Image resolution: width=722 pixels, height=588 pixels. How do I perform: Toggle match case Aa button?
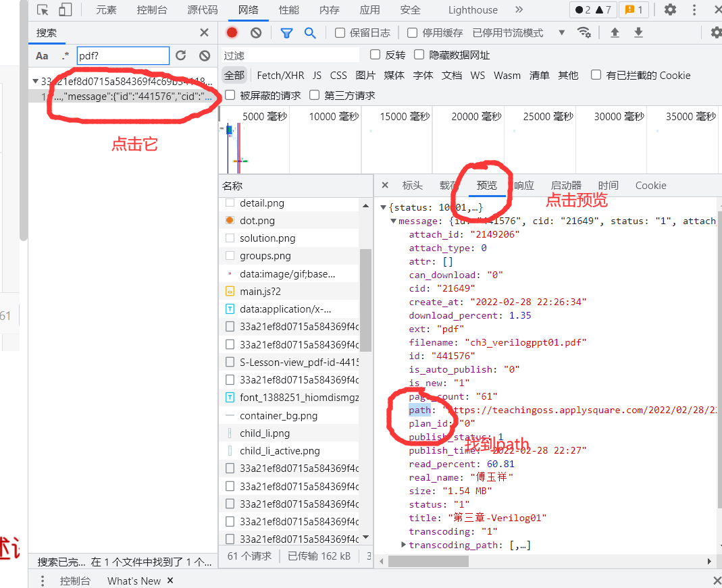[42, 56]
